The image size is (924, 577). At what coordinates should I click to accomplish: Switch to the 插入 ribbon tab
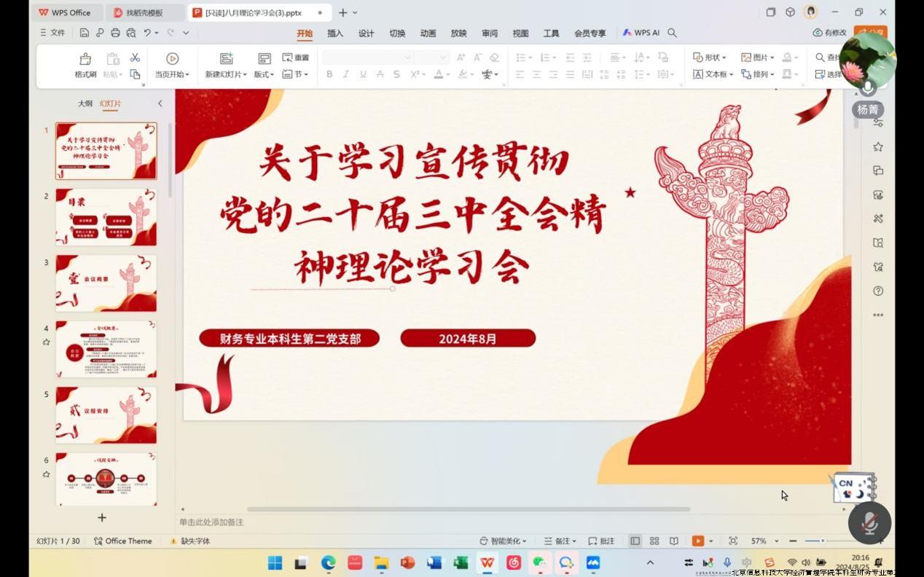(x=334, y=33)
